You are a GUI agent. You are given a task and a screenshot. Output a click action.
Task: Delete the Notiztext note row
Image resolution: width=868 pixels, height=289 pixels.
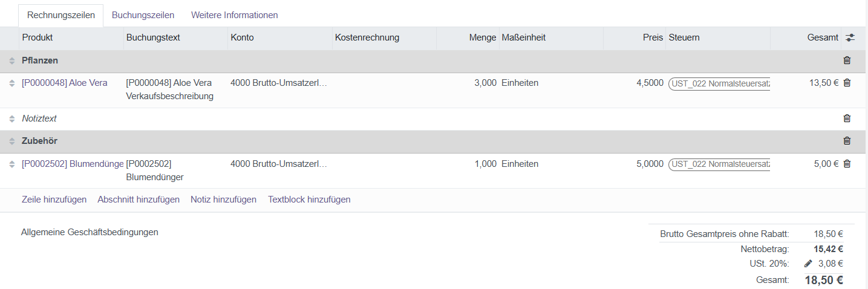click(847, 119)
